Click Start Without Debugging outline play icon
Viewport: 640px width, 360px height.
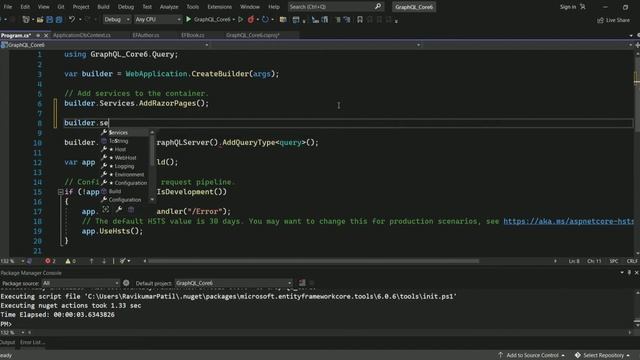(x=240, y=19)
